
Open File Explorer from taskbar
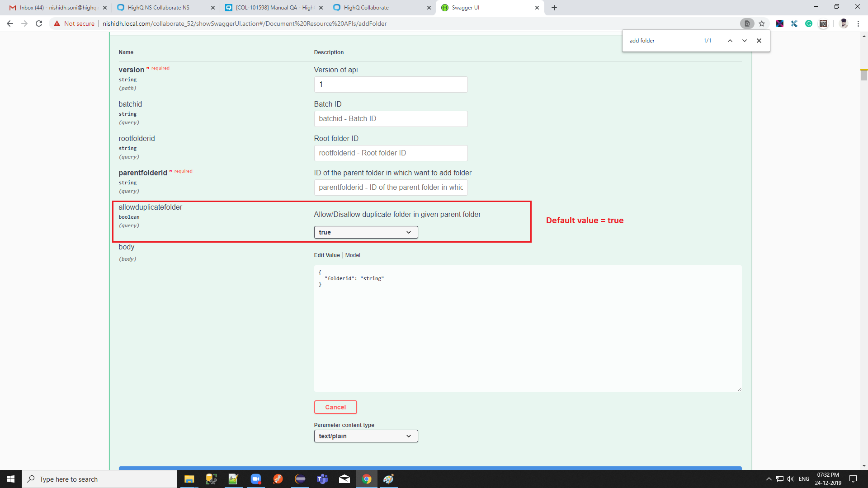click(x=189, y=479)
